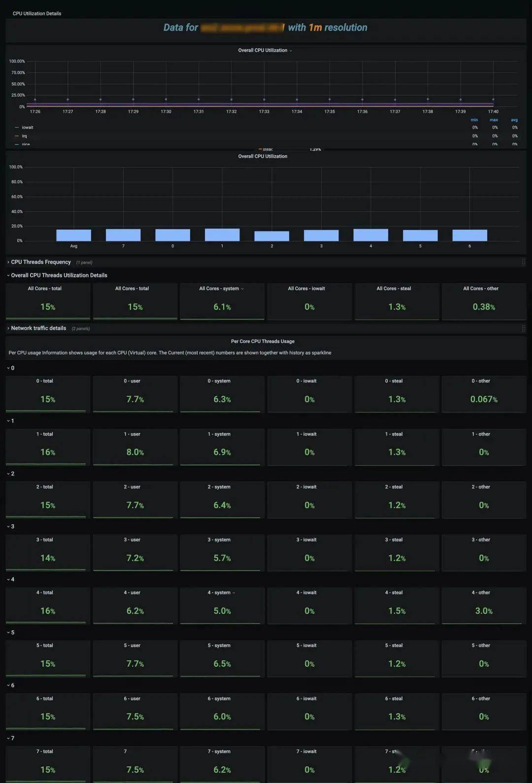Click the bar labeled 7 in bar chart
The height and width of the screenshot is (783, 532).
123,235
